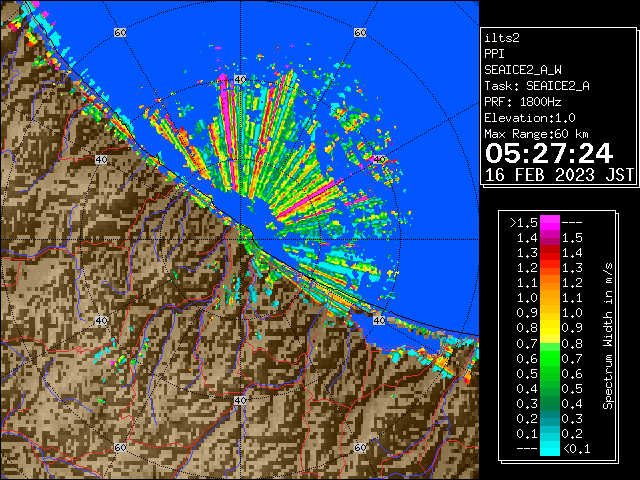Pick the bright green band in the legend bar
The height and width of the screenshot is (480, 640).
(550, 358)
